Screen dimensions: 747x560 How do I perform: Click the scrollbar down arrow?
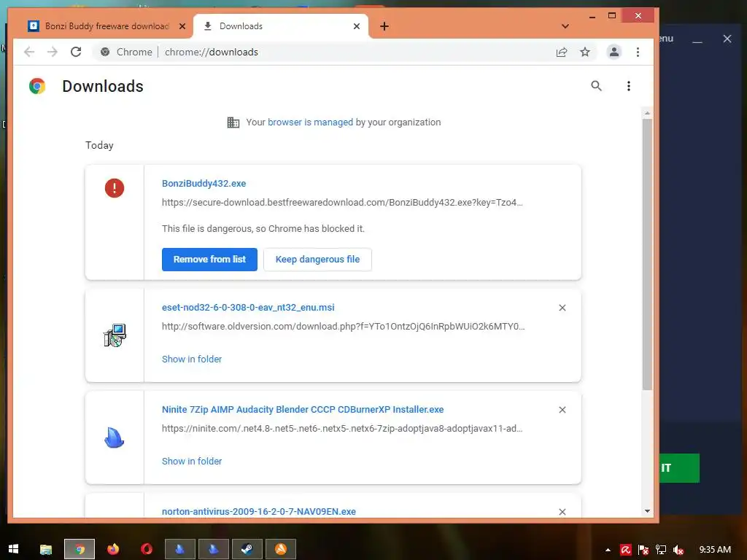(647, 511)
